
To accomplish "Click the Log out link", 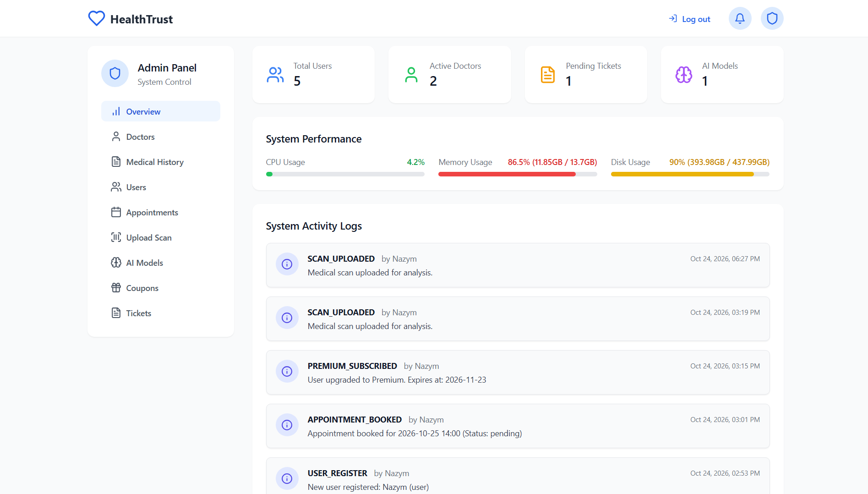I will 689,19.
